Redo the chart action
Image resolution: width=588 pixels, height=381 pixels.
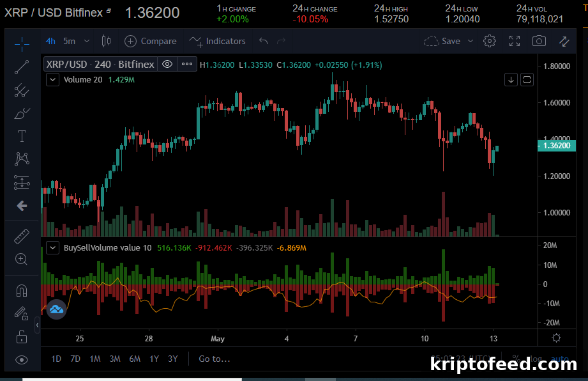(x=282, y=41)
